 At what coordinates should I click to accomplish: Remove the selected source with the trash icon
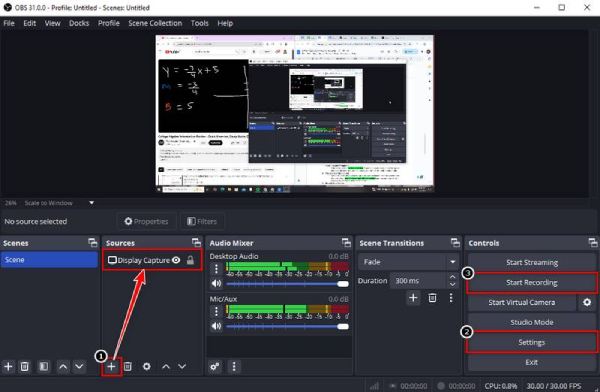[128, 367]
